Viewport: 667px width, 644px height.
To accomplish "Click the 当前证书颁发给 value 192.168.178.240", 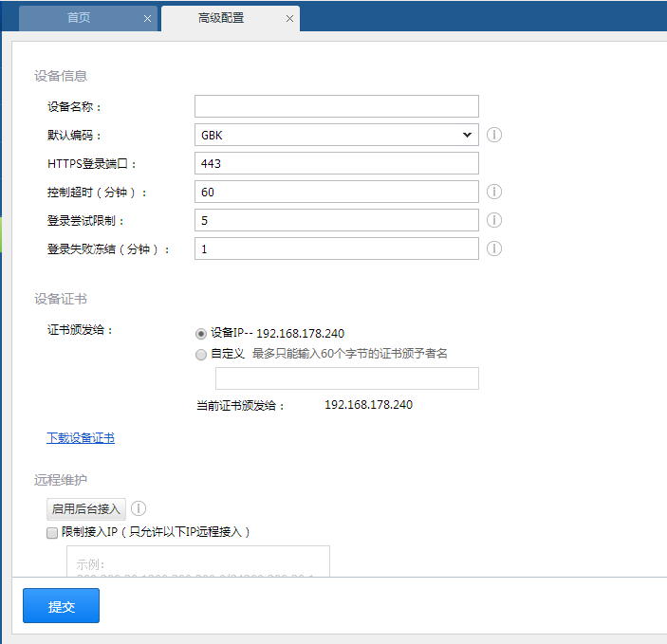I will coord(369,405).
